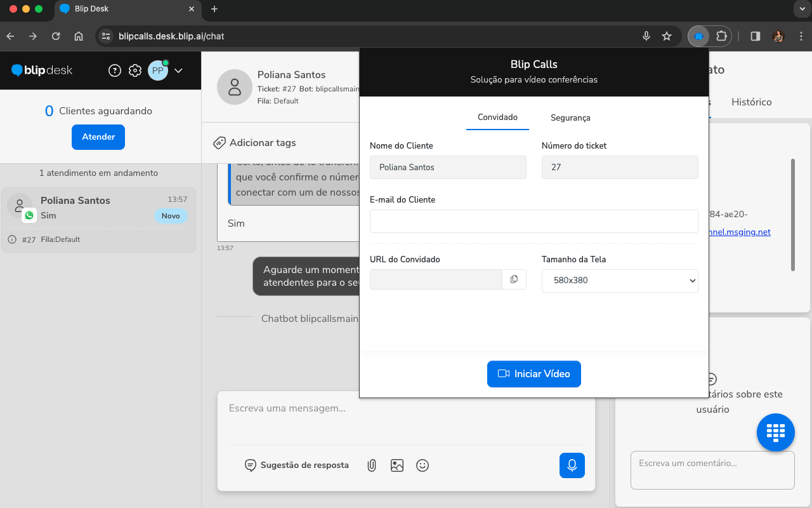Viewport: 812px width, 508px height.
Task: Open Tamanho da Tela dropdown
Action: point(620,280)
